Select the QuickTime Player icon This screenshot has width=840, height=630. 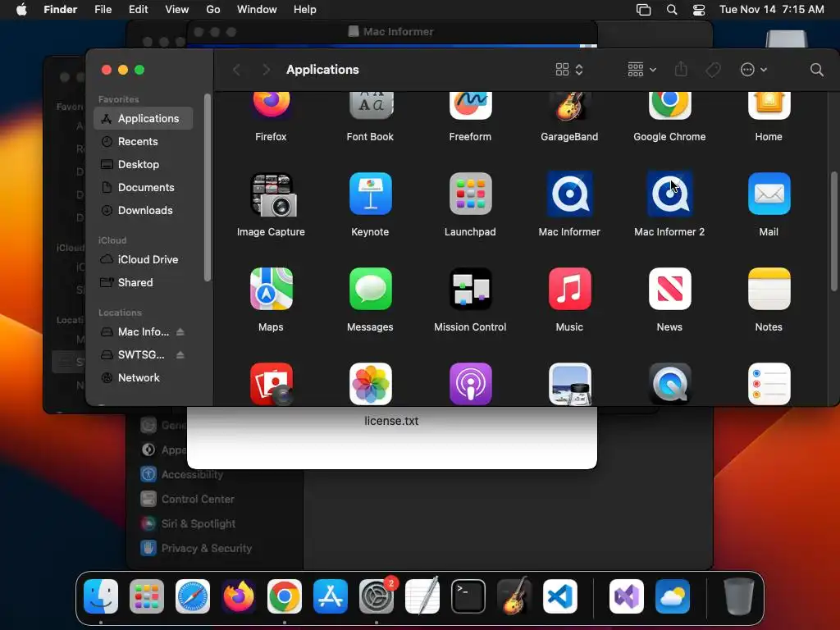point(669,384)
